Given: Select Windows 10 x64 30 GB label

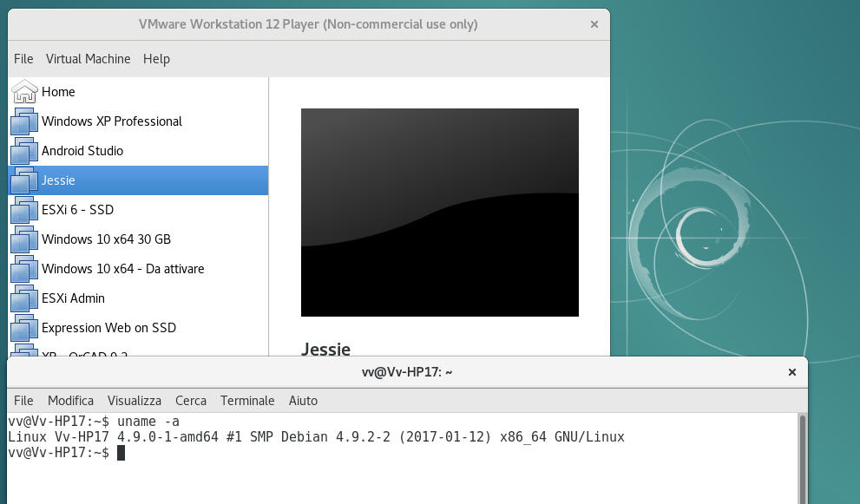Looking at the screenshot, I should 107,239.
